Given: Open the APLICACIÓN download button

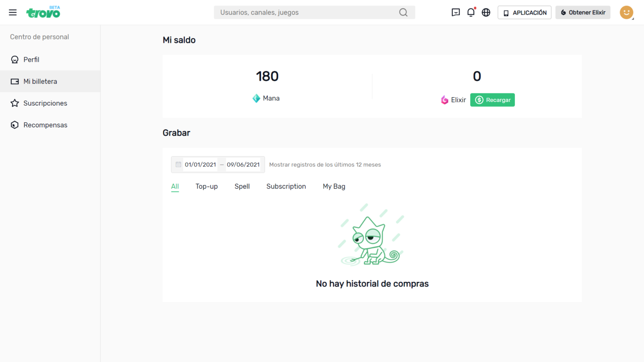Looking at the screenshot, I should 525,12.
